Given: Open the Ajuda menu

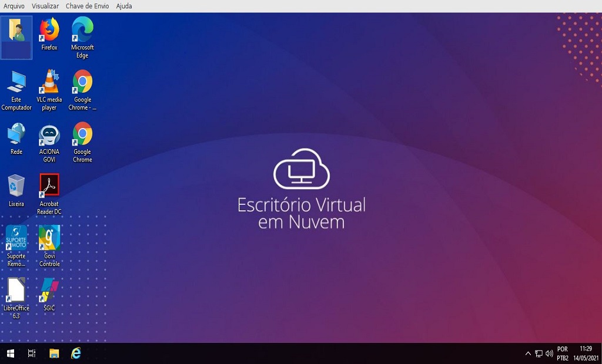Looking at the screenshot, I should click(124, 6).
